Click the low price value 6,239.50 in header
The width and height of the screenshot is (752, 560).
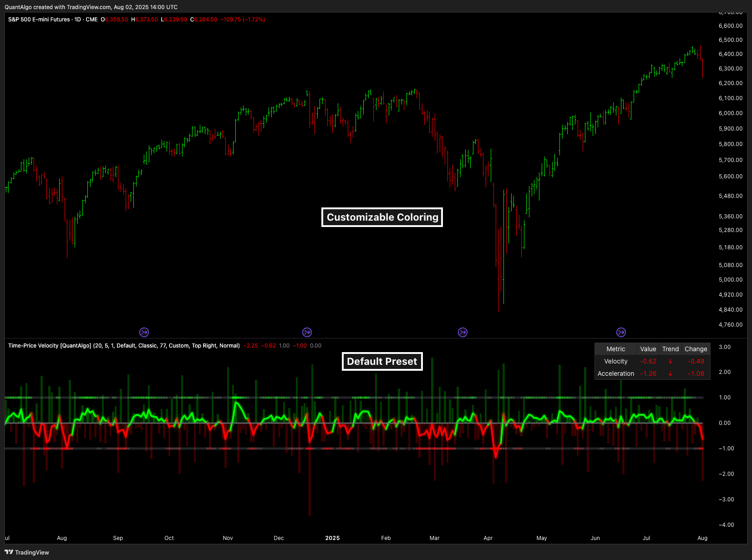[x=176, y=20]
